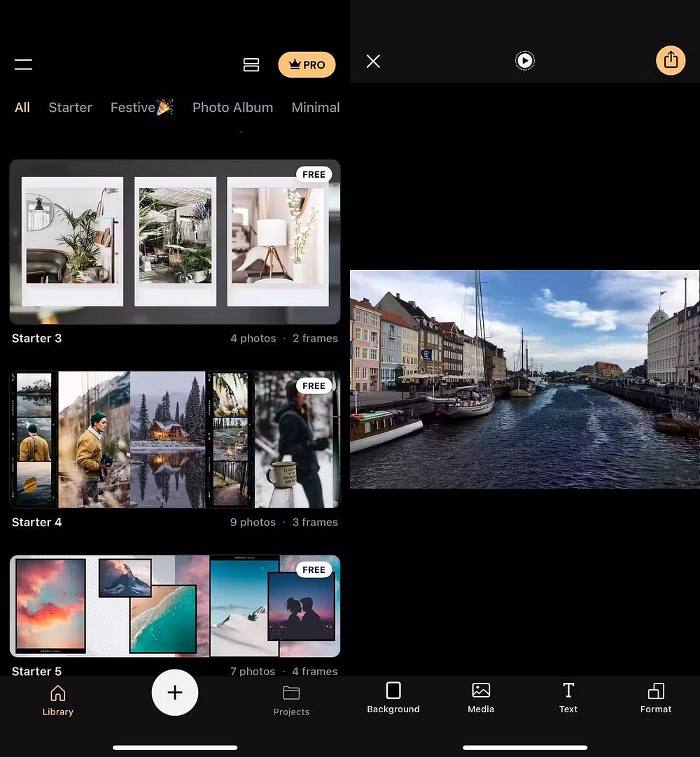Screen dimensions: 700x757
Task: Open the Media tool
Action: point(481,698)
